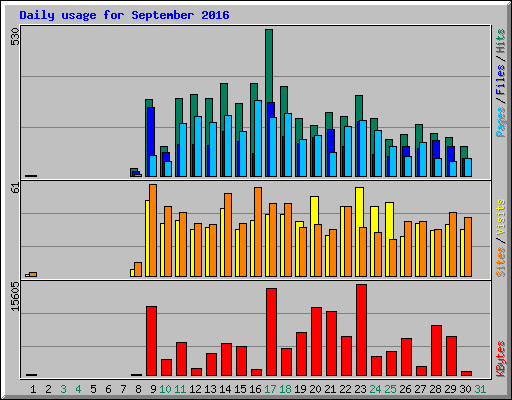
Task: Click day label 19 on the x-axis
Action: [x=300, y=389]
